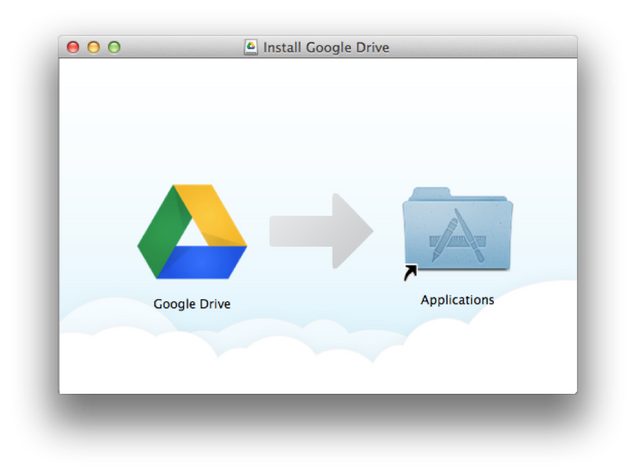The height and width of the screenshot is (475, 636).
Task: Click the disk image icon in title bar
Action: [x=251, y=47]
